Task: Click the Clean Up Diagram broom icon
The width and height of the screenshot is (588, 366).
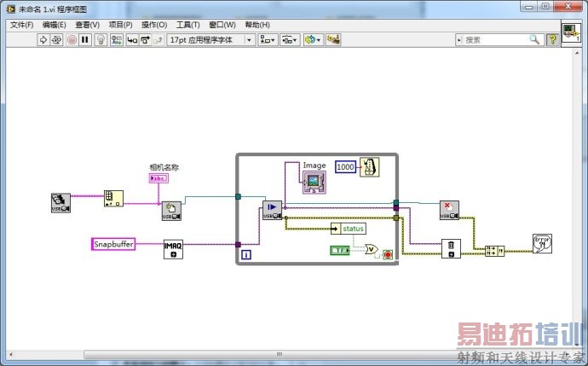Action: click(x=333, y=40)
